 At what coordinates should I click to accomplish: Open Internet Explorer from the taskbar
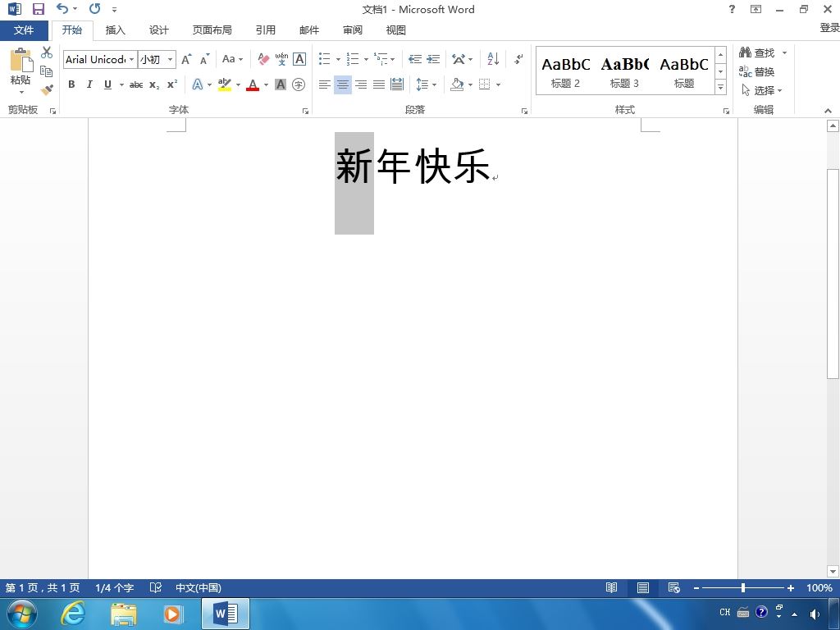73,613
